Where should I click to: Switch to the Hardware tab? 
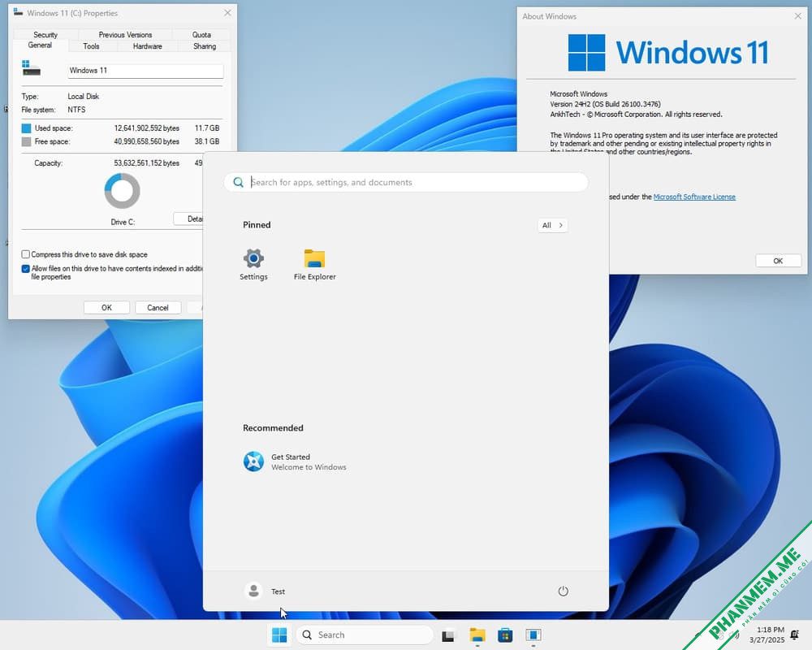tap(148, 46)
